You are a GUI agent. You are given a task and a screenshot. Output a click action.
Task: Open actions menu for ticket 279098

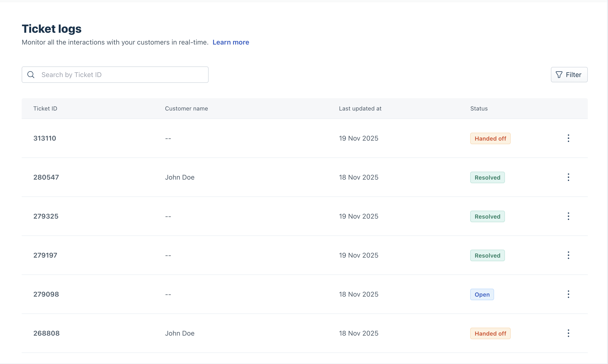click(568, 294)
